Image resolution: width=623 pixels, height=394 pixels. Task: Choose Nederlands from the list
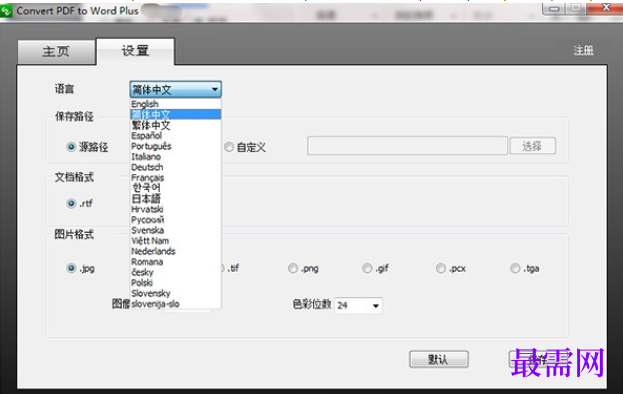176,251
